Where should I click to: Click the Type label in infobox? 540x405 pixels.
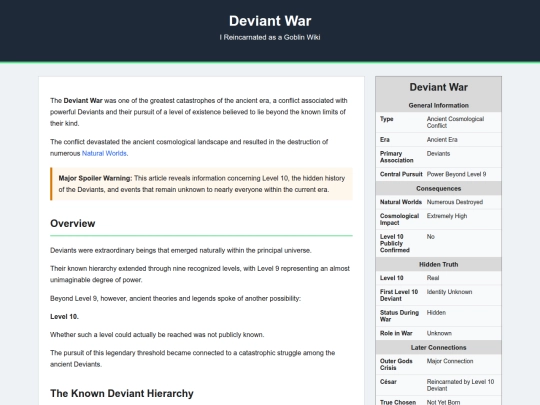click(386, 119)
